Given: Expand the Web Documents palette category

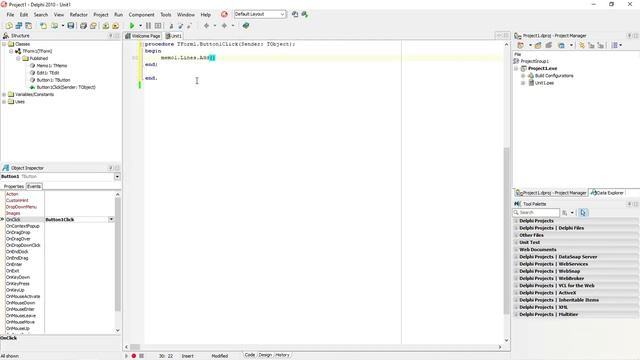Looking at the screenshot, I should pos(516,250).
